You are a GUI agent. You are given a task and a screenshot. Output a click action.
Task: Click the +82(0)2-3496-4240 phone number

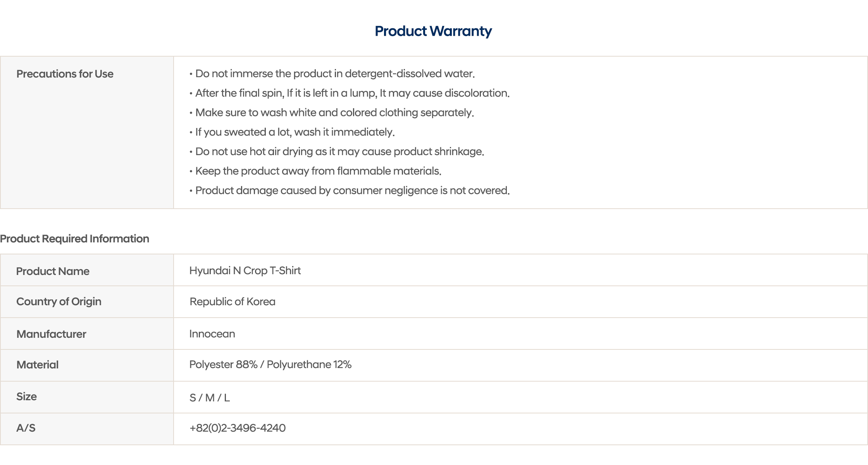click(x=238, y=428)
